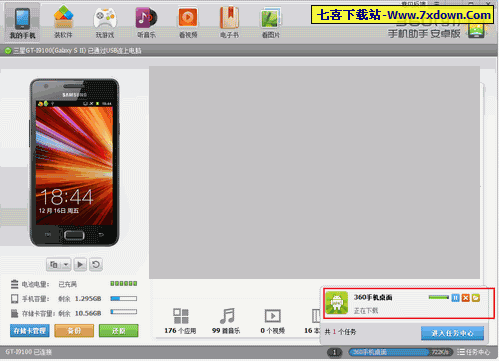Start the phone screen live play button
This screenshot has width=499, height=361.
pyautogui.click(x=80, y=265)
